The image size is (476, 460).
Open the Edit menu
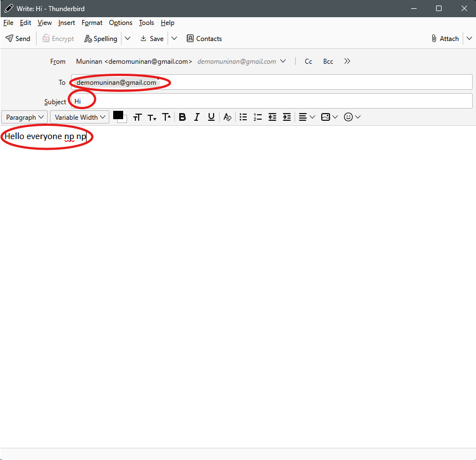pos(26,23)
